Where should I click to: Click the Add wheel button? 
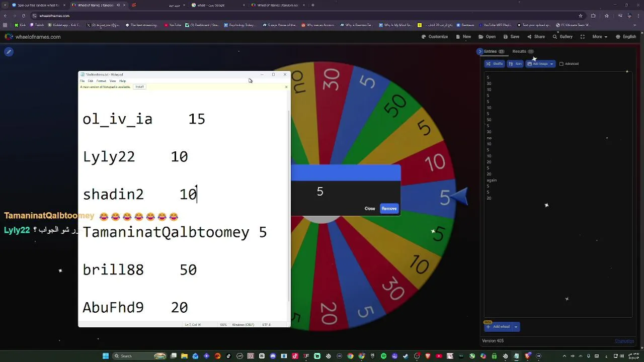click(498, 327)
